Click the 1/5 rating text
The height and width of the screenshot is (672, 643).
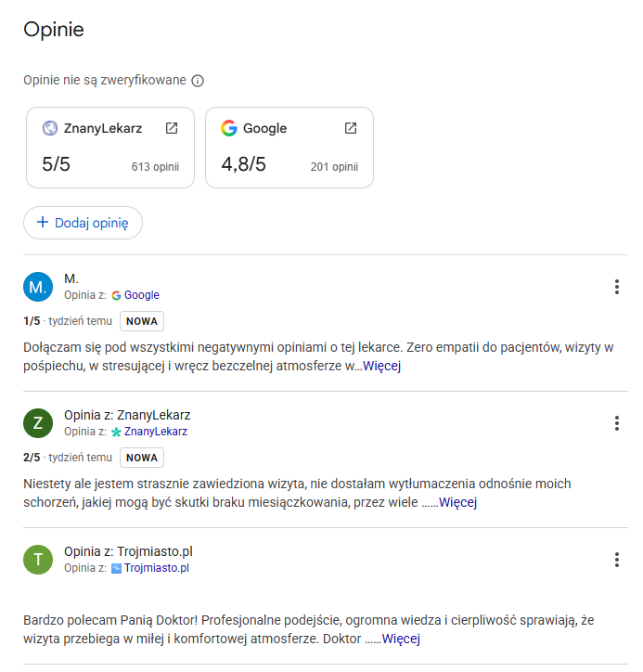pos(32,321)
